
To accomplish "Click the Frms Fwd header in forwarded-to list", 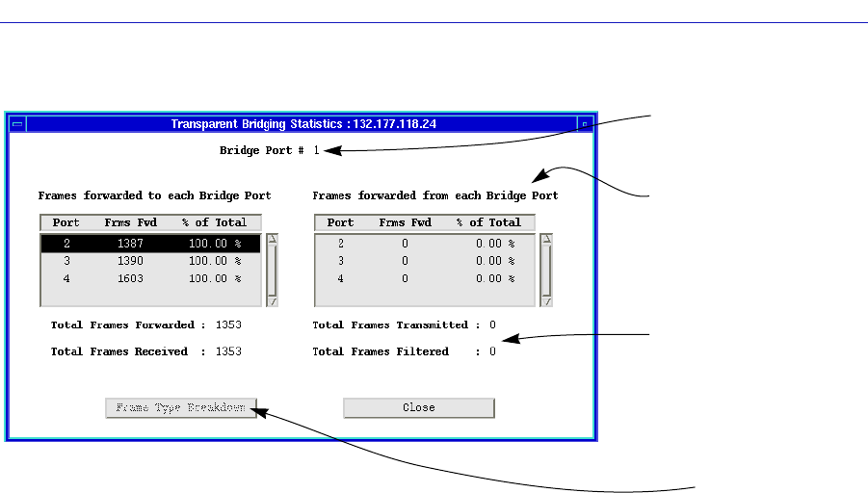I will tap(130, 222).
